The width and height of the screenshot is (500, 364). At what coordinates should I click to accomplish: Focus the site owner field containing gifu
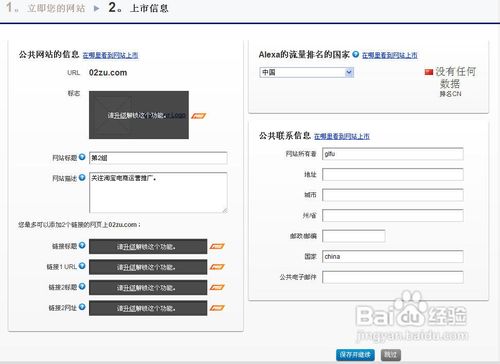(393, 154)
